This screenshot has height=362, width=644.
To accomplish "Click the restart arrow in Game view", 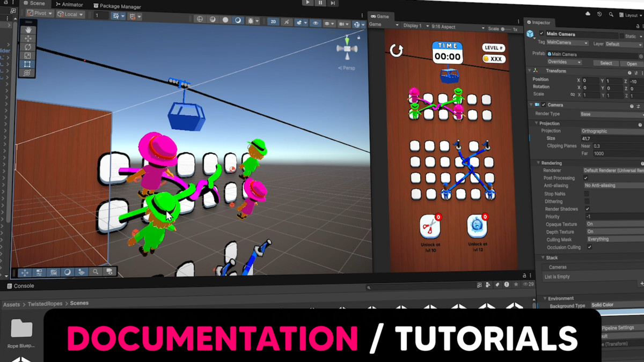I will (x=396, y=50).
